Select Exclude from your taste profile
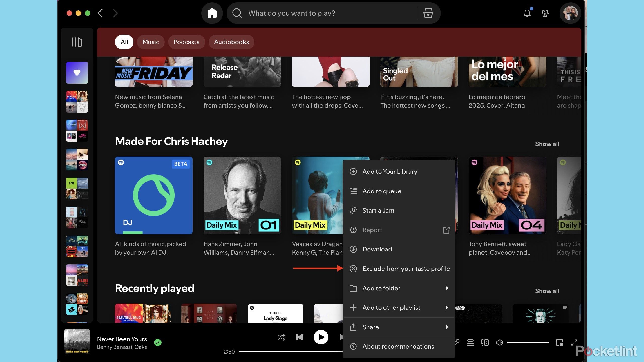 [x=399, y=269]
